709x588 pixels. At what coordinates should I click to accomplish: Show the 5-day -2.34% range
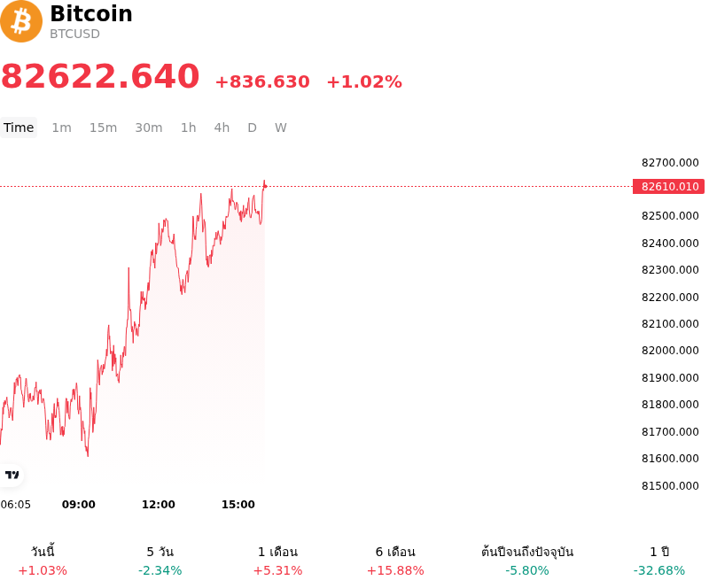tap(160, 561)
